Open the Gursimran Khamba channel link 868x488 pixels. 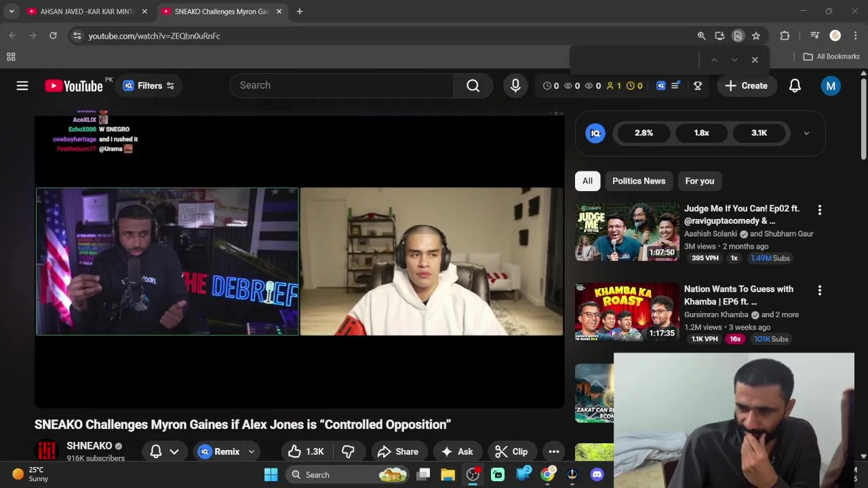pos(717,314)
